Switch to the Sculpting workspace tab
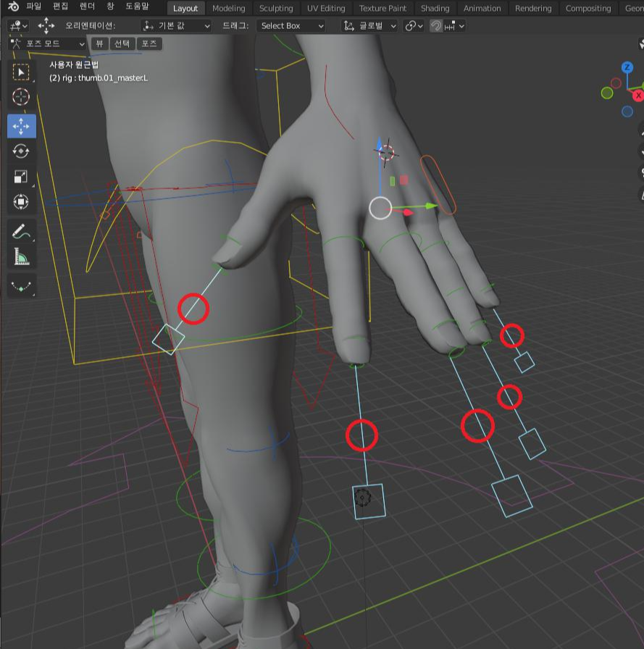Viewport: 644px width, 649px height. 276,8
